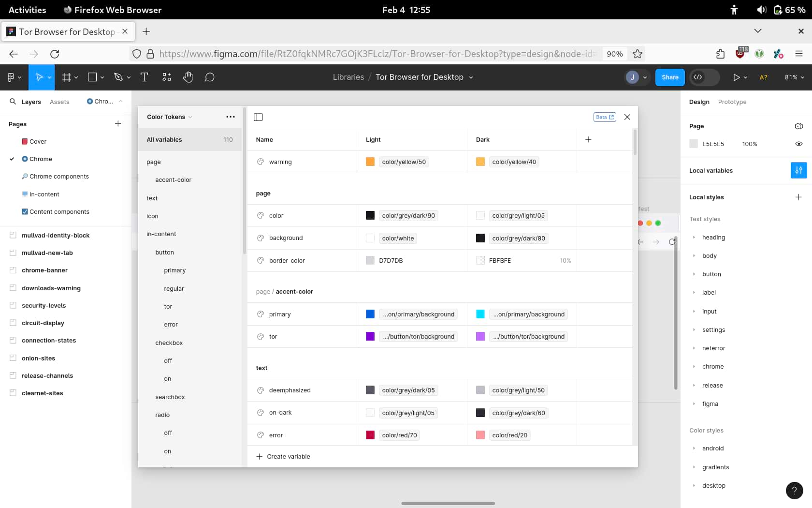Open Activities overview
The height and width of the screenshot is (508, 812).
(x=27, y=10)
